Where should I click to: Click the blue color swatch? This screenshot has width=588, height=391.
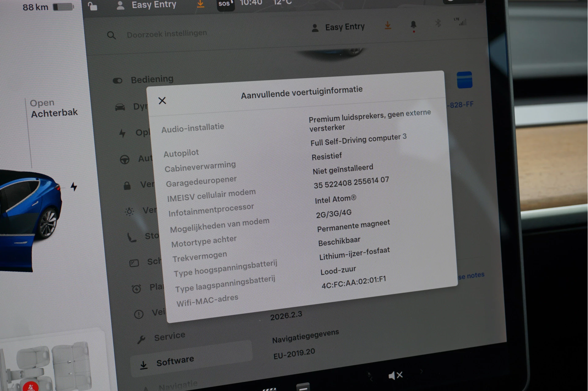pos(464,80)
